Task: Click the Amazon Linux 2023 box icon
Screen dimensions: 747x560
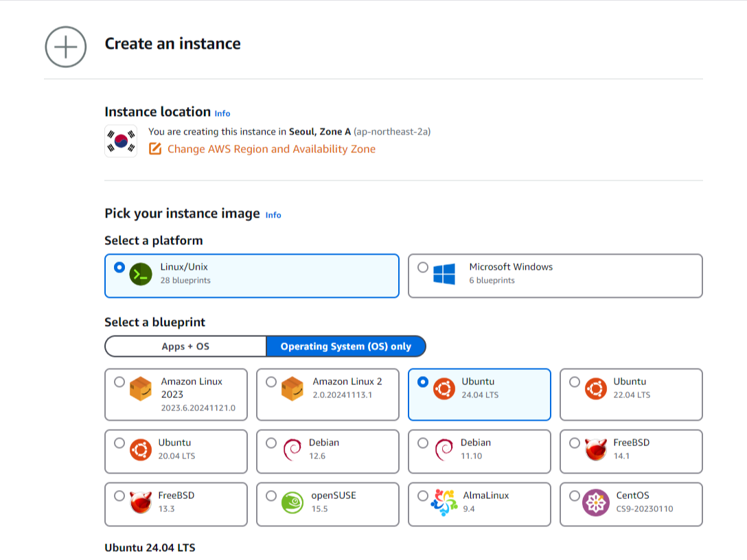Action: coord(141,388)
